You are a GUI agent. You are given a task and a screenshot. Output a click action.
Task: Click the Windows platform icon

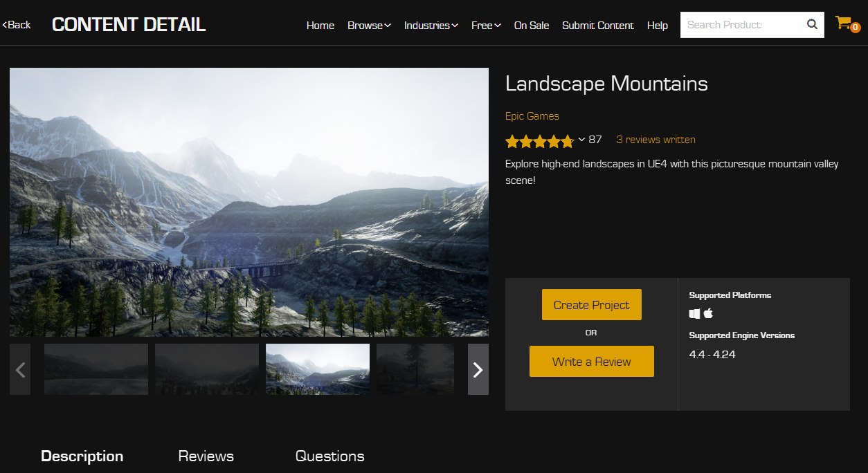[x=695, y=314]
